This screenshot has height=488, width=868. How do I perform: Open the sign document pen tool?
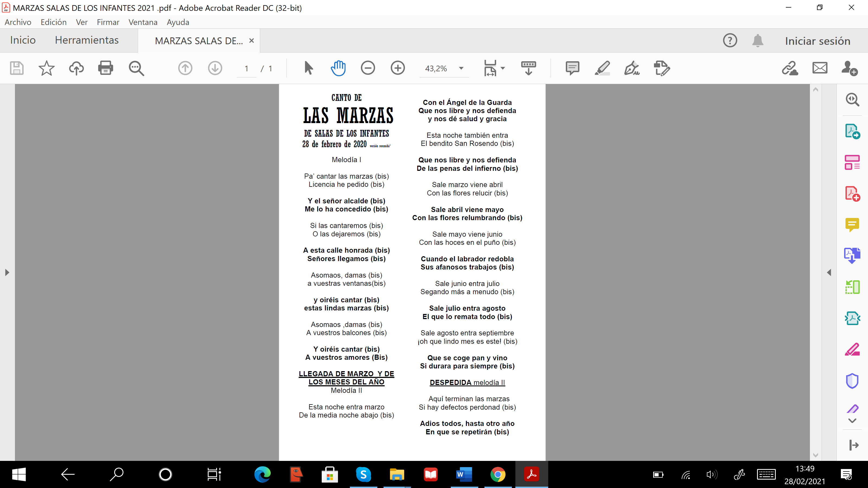[632, 68]
